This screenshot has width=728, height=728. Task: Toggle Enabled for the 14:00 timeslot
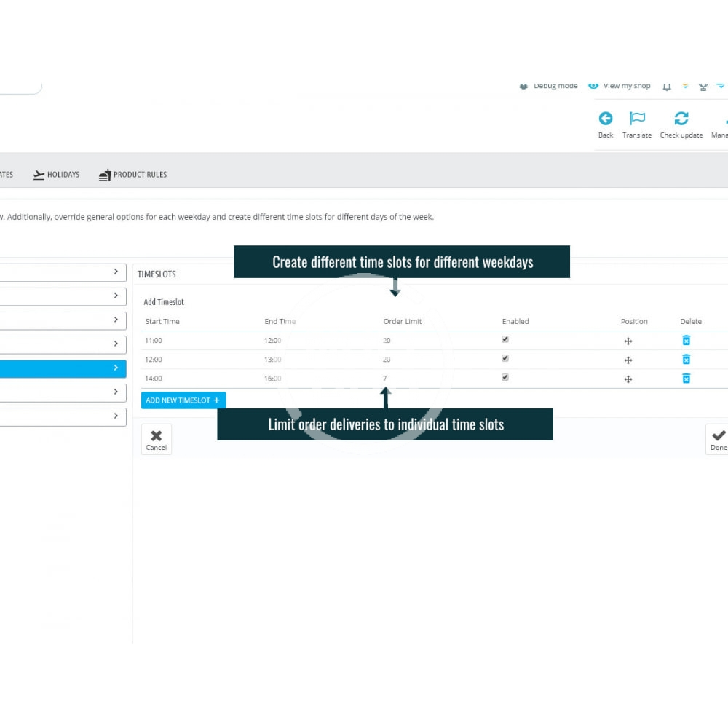click(505, 377)
